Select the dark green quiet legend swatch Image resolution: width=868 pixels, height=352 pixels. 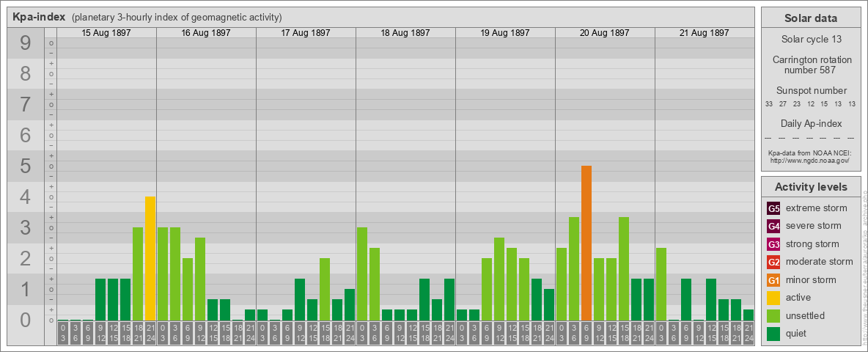(x=773, y=334)
